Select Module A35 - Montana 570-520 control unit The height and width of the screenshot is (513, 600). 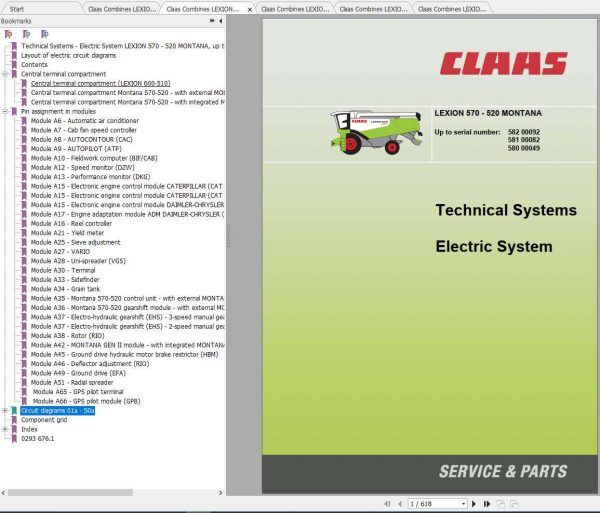(x=127, y=298)
